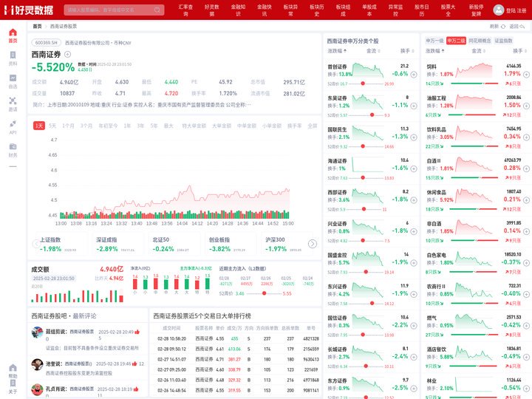Sort stocks list by 涨跌幅
This screenshot has width=532, height=399.
337,51
